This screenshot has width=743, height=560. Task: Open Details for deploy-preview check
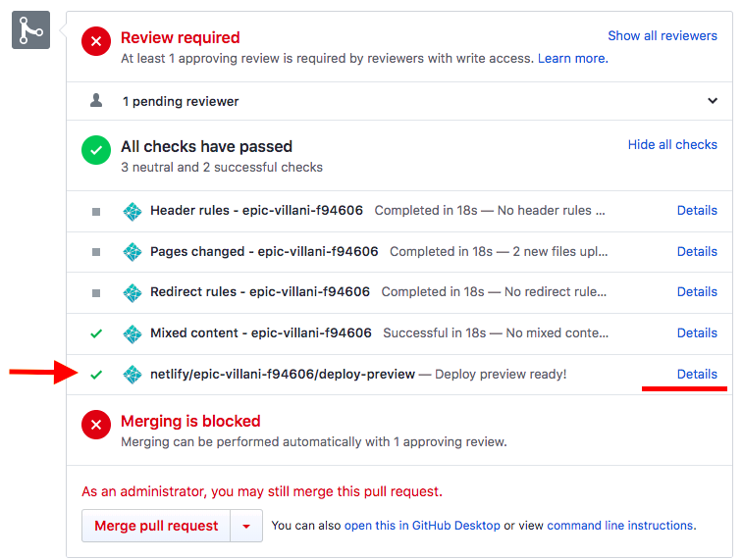pyautogui.click(x=697, y=374)
